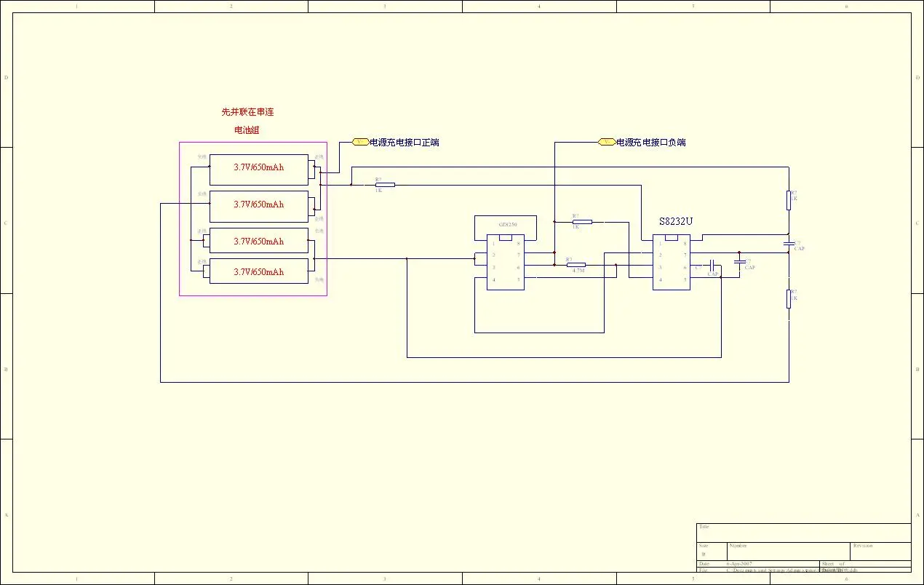The height and width of the screenshot is (585, 924).
Task: Click the 先并联在串连 annotation text
Action: (247, 113)
